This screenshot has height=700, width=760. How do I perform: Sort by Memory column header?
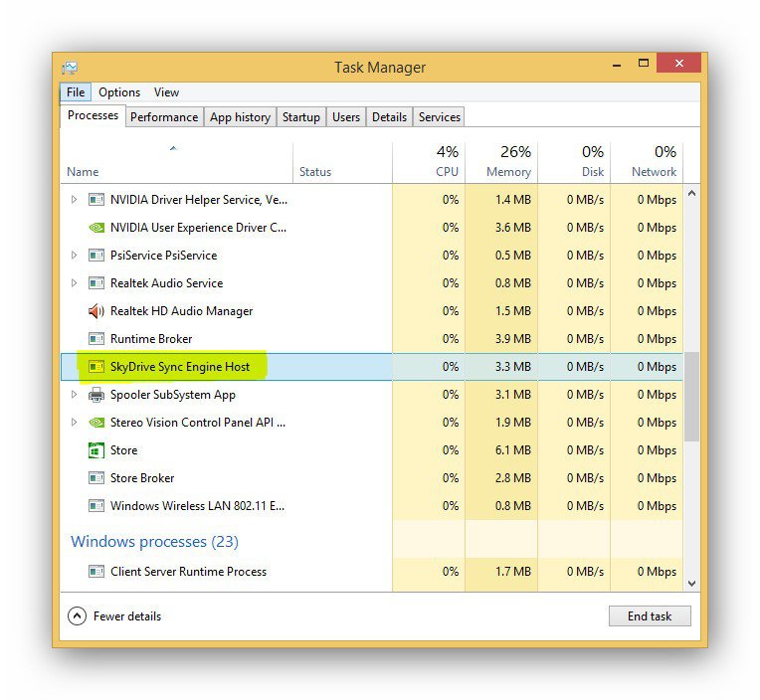pyautogui.click(x=501, y=163)
